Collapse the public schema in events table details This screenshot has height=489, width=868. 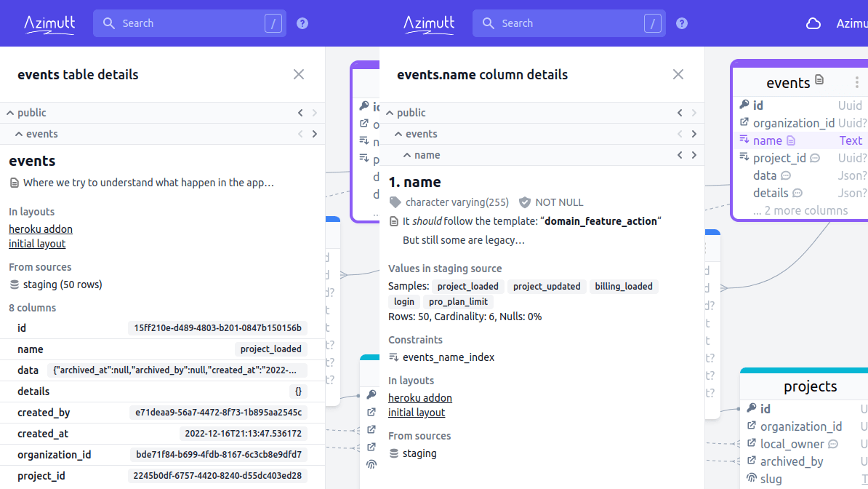(10, 113)
